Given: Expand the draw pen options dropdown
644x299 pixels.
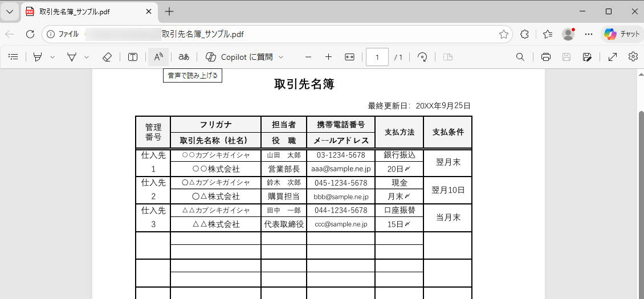Looking at the screenshot, I should tap(86, 57).
